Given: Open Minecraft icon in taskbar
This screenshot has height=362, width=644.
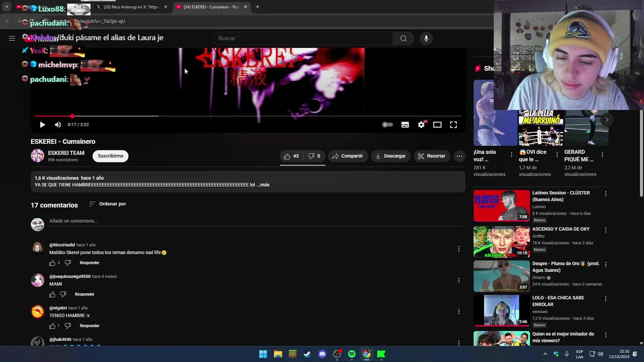Looking at the screenshot, I should [293, 354].
